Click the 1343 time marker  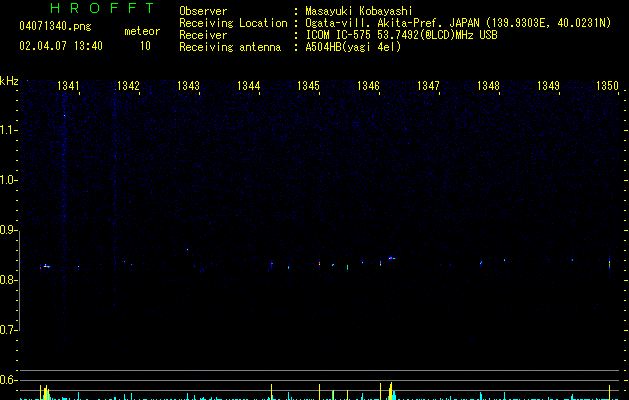pos(188,86)
